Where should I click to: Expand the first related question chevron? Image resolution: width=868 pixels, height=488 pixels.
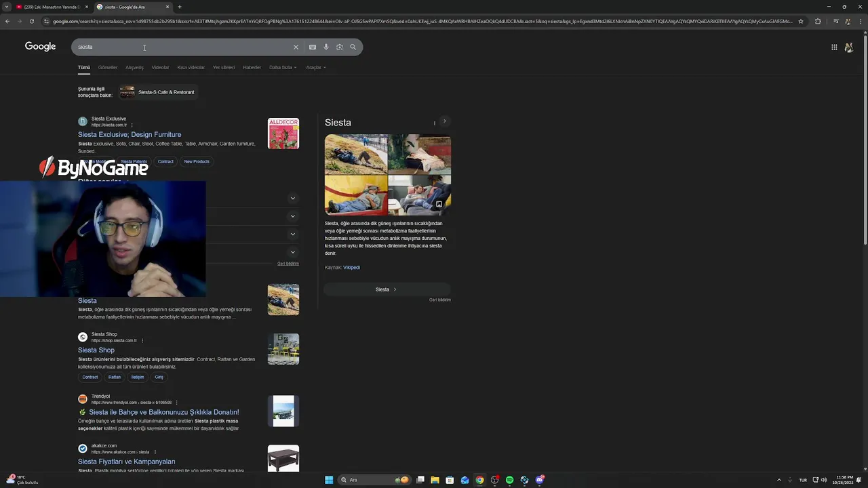292,198
